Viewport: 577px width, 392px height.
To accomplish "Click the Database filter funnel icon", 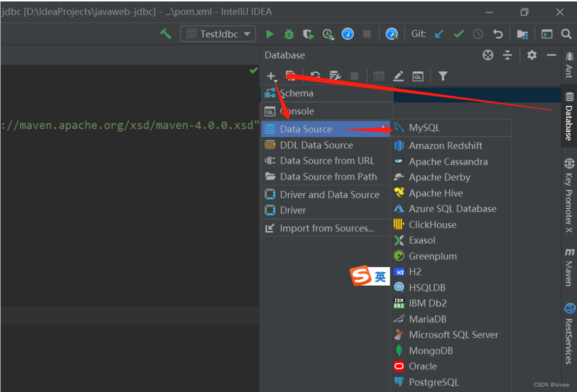I will tap(443, 76).
